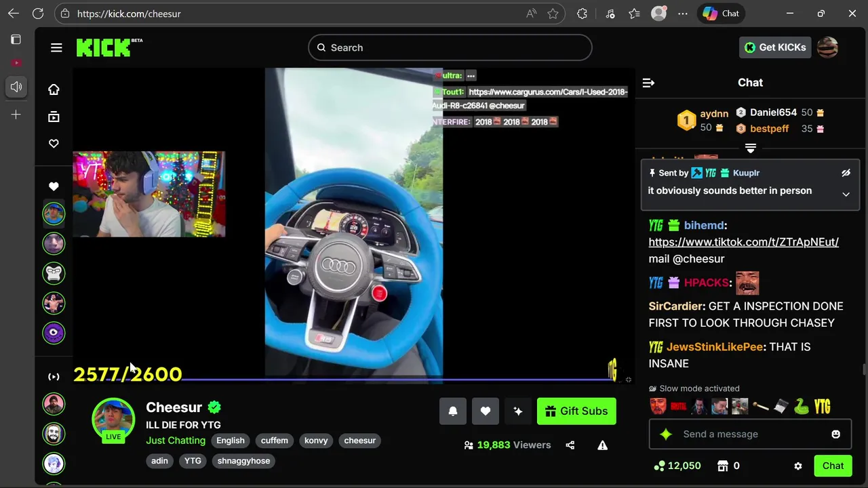Screen dimensions: 868x488
Task: Open Following heart outline in sidebar
Action: [x=54, y=144]
